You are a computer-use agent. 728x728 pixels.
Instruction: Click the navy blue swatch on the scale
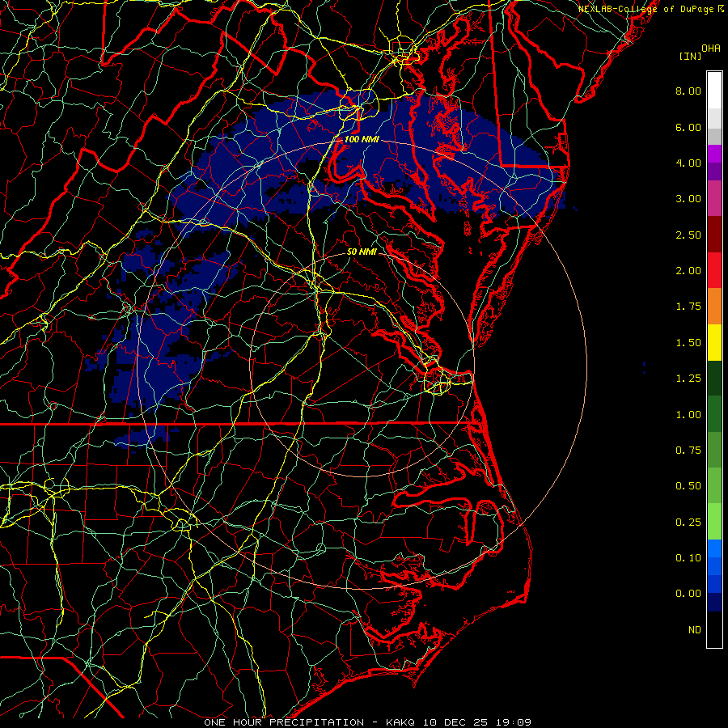(714, 603)
